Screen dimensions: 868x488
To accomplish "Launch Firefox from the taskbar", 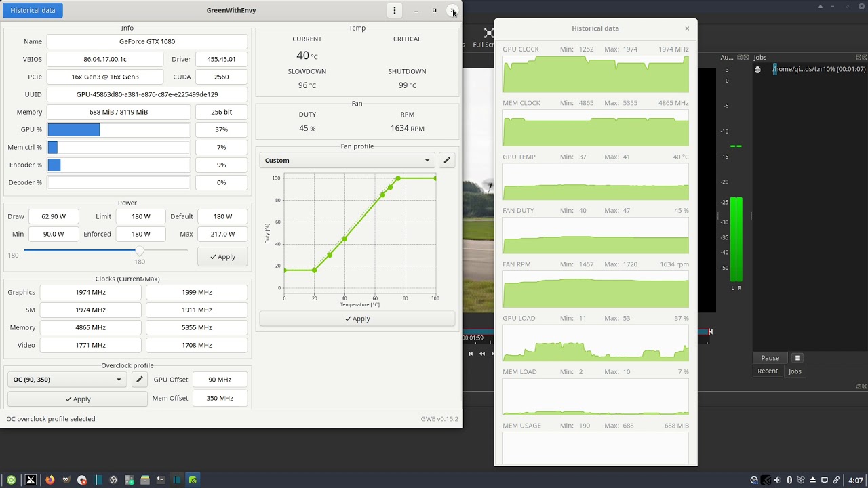I will 50,480.
